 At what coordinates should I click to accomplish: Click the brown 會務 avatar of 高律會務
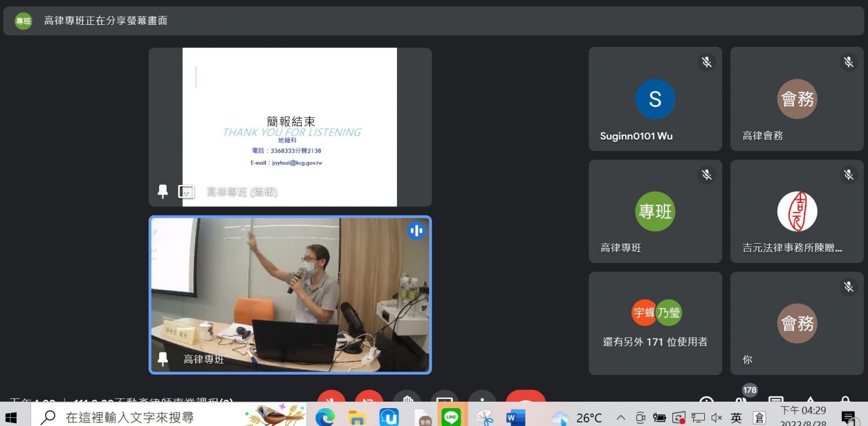pyautogui.click(x=797, y=99)
